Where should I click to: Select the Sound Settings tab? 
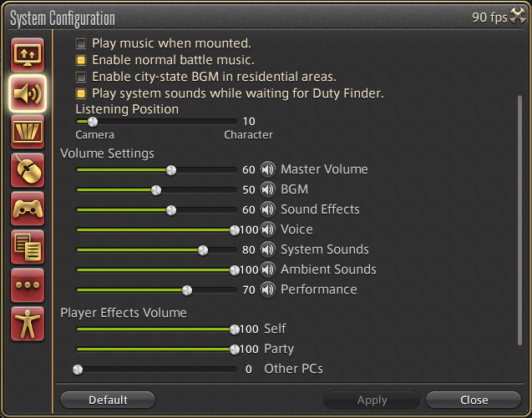[28, 93]
